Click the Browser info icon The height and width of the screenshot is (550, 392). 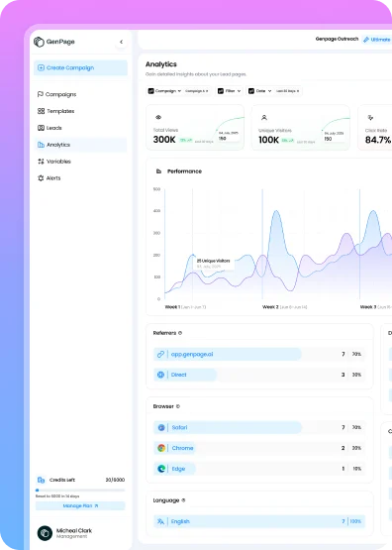coord(177,406)
